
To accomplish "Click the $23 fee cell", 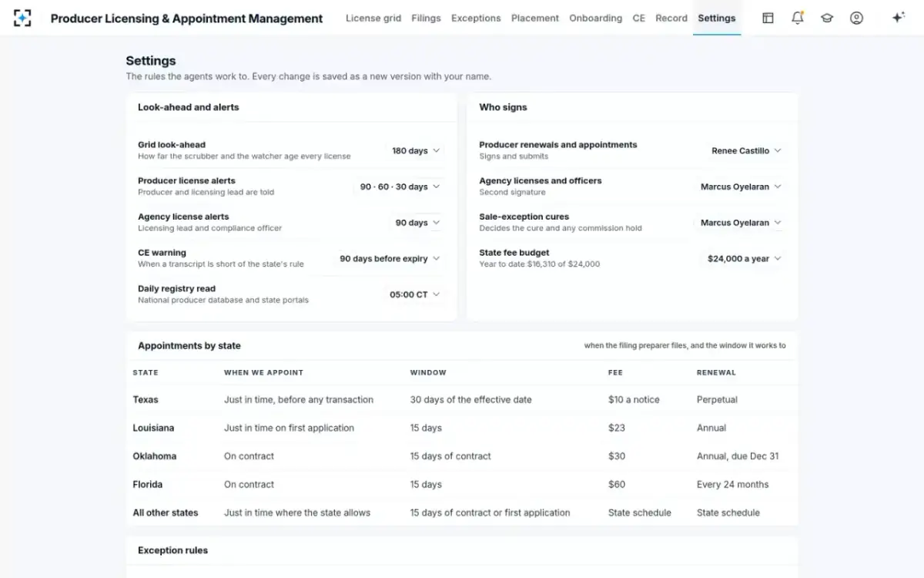I will click(617, 428).
